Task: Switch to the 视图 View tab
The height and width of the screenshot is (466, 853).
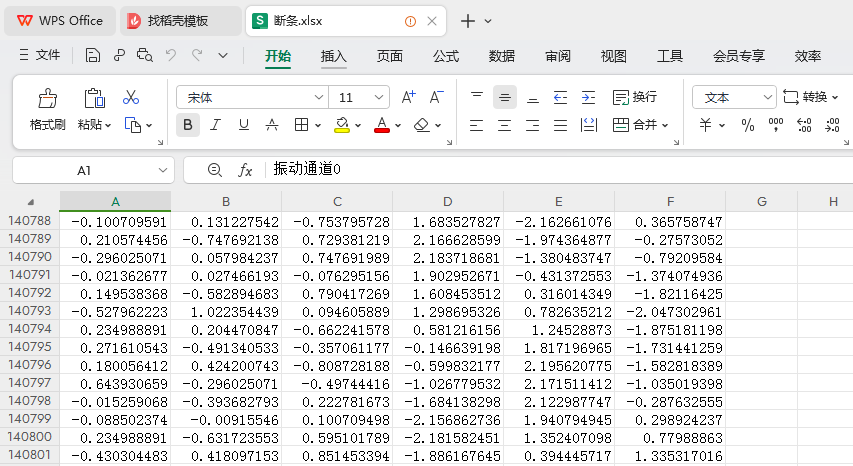Action: tap(614, 56)
